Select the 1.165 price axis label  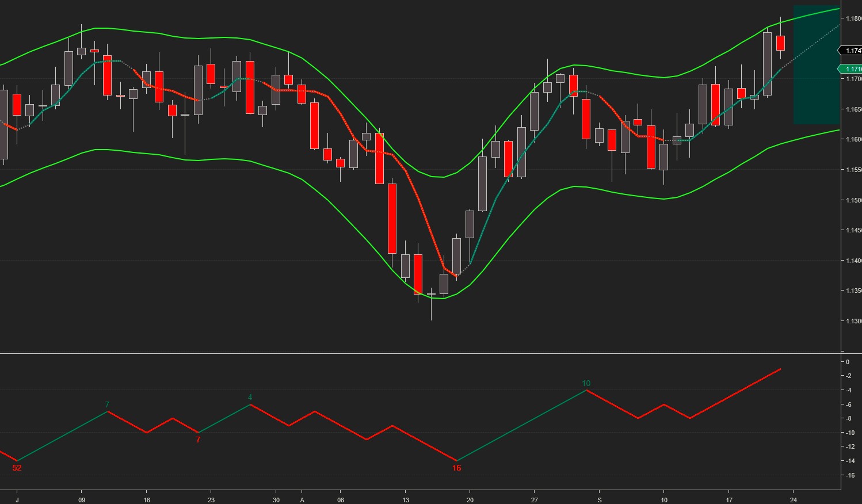click(x=853, y=109)
